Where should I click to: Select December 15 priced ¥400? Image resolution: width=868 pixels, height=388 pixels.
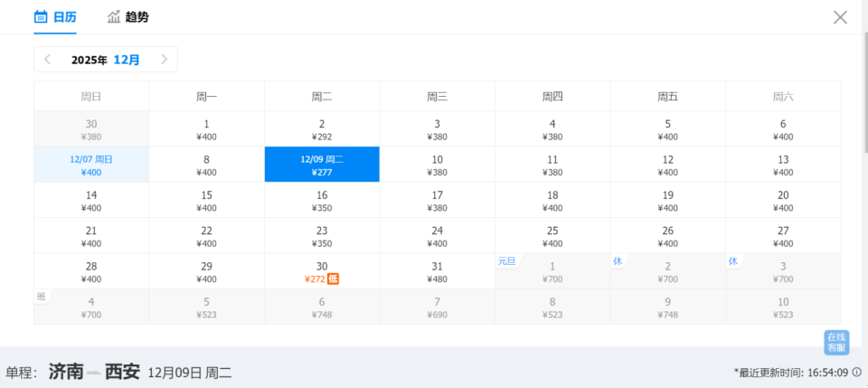206,201
